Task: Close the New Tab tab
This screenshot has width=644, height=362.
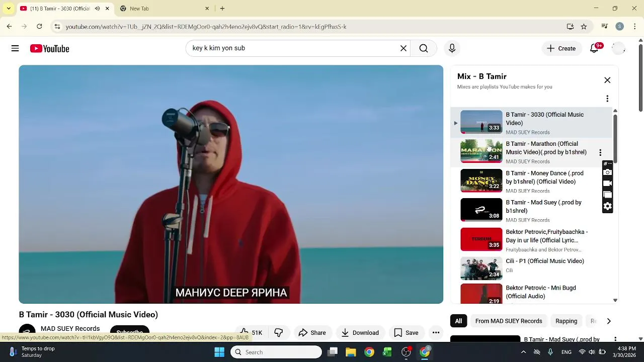Action: click(207, 9)
